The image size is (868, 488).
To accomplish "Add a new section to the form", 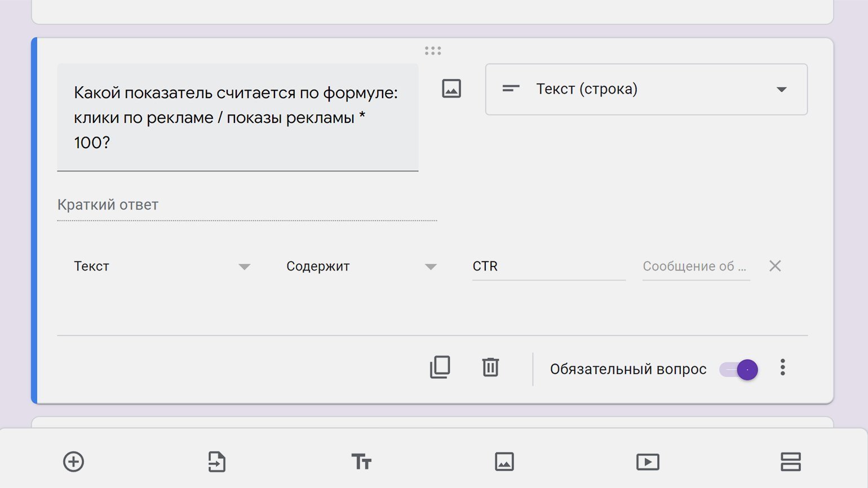I will pos(791,462).
